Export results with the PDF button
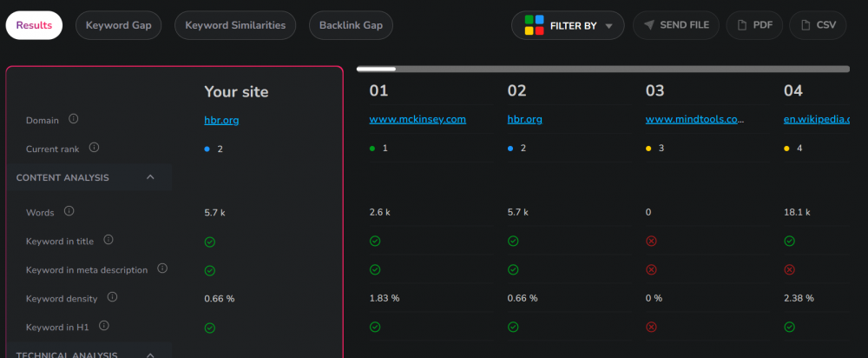The height and width of the screenshot is (358, 868). (x=754, y=25)
